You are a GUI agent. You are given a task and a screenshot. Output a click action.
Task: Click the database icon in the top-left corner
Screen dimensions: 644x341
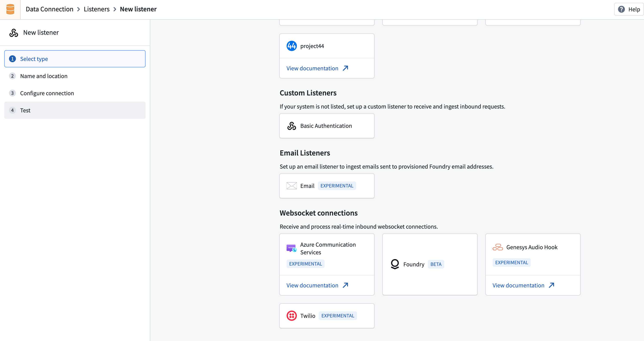point(10,9)
